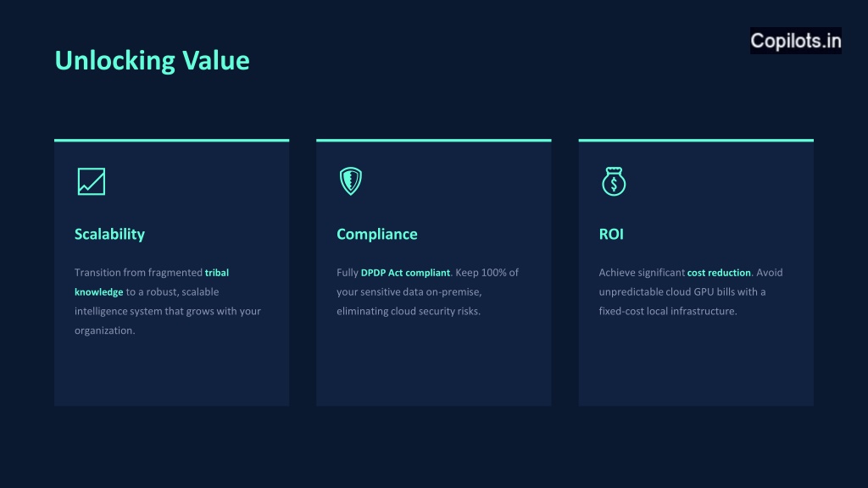Click the shield icon above Compliance
This screenshot has height=488, width=868.
(350, 181)
